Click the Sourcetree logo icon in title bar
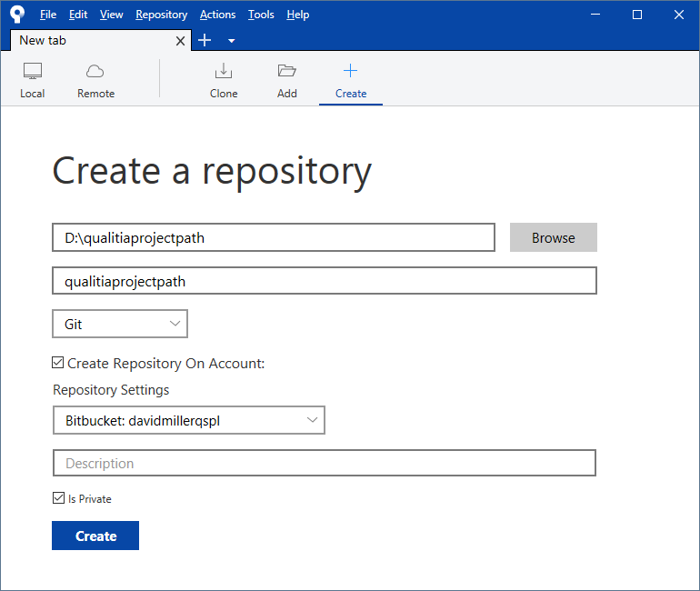The width and height of the screenshot is (700, 591). pos(17,15)
